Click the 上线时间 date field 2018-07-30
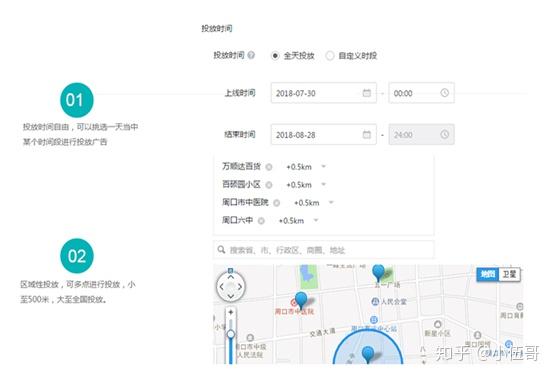The width and height of the screenshot is (554, 377). (x=324, y=93)
